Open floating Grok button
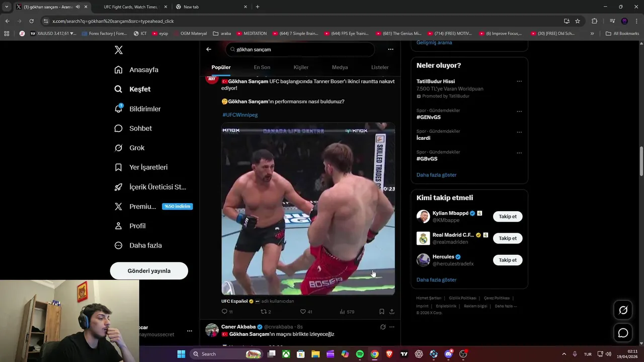The image size is (644, 362). pos(623,310)
